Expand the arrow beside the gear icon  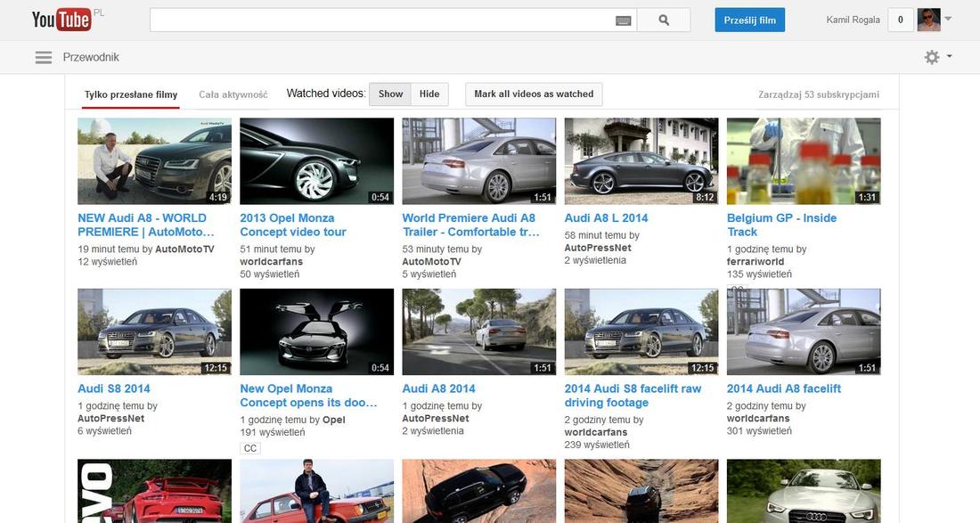pyautogui.click(x=950, y=56)
